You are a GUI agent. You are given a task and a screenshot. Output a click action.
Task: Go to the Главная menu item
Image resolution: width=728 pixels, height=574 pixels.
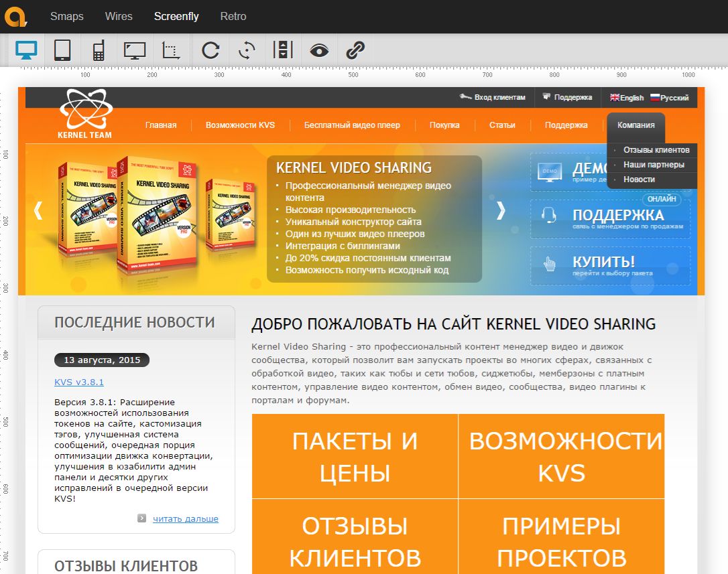click(161, 125)
